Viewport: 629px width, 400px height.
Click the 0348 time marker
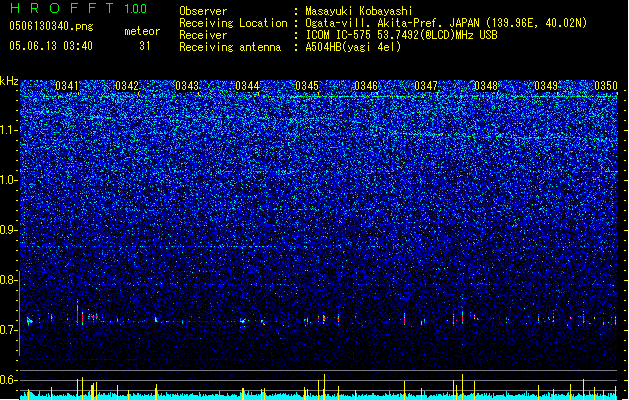[486, 86]
